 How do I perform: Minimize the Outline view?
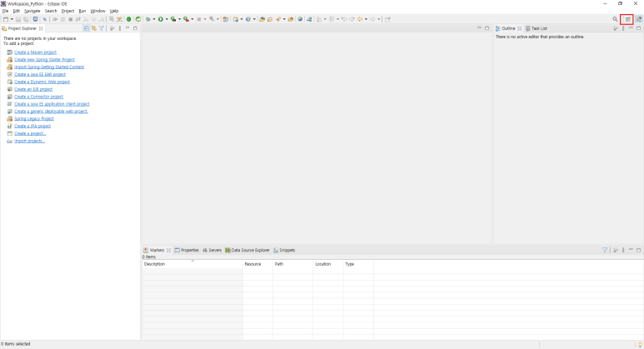pyautogui.click(x=631, y=28)
